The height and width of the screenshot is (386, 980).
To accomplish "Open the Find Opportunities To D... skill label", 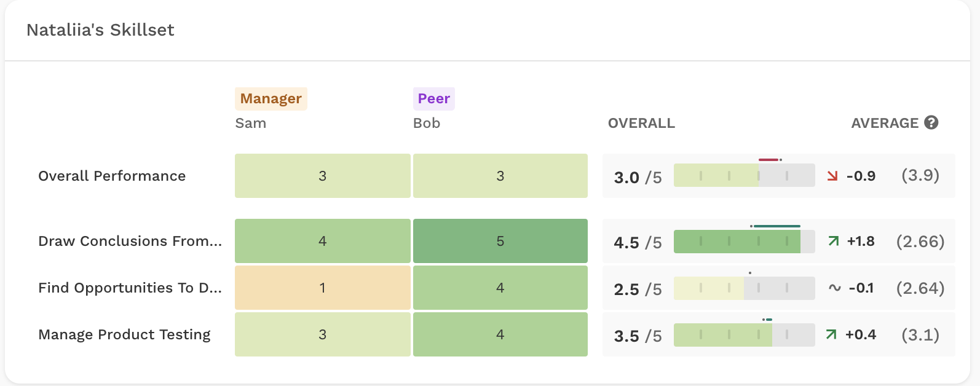I will click(130, 288).
